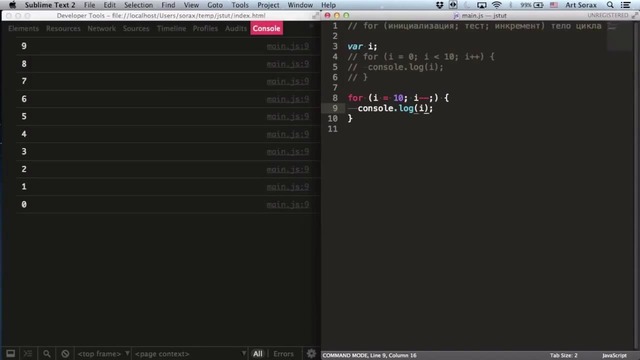Click the 'var i;' code line
The image size is (640, 360).
[x=362, y=47]
